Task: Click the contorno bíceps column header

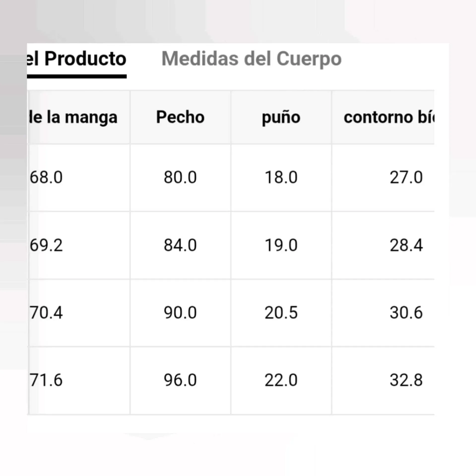Action: pos(388,117)
